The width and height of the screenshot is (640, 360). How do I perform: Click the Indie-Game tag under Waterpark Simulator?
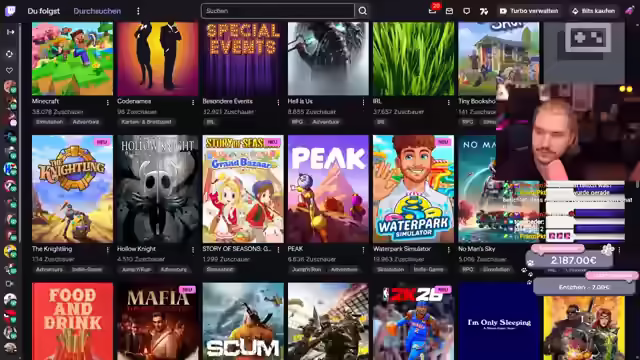[x=428, y=270]
